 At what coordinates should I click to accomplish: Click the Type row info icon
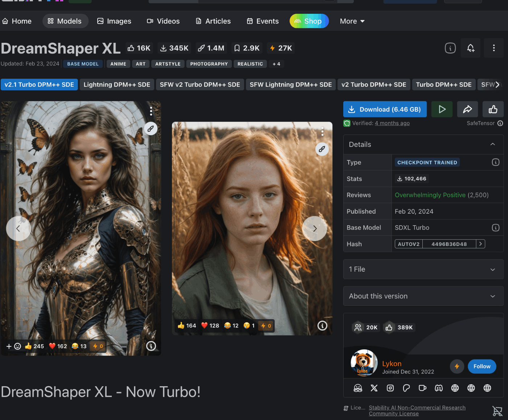click(495, 162)
